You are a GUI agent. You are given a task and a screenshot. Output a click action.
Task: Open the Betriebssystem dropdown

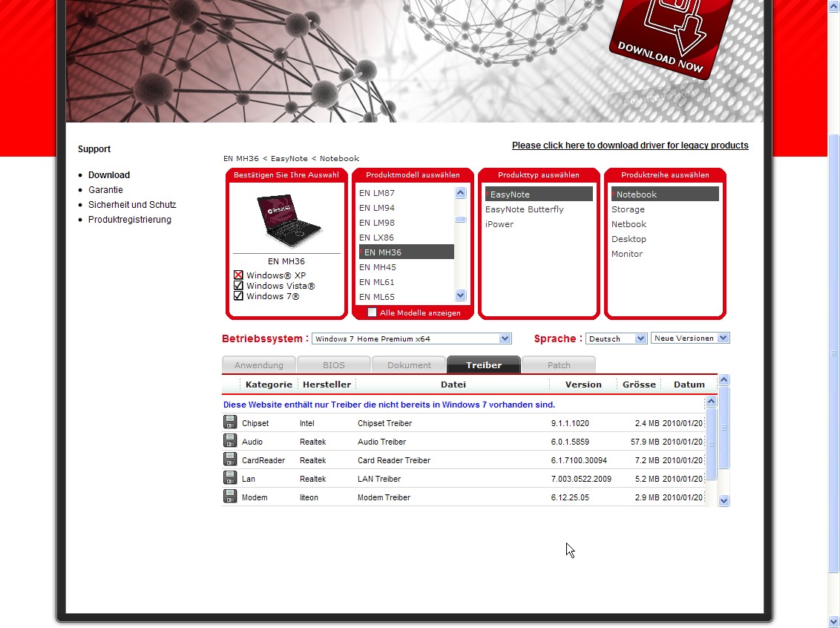click(411, 338)
